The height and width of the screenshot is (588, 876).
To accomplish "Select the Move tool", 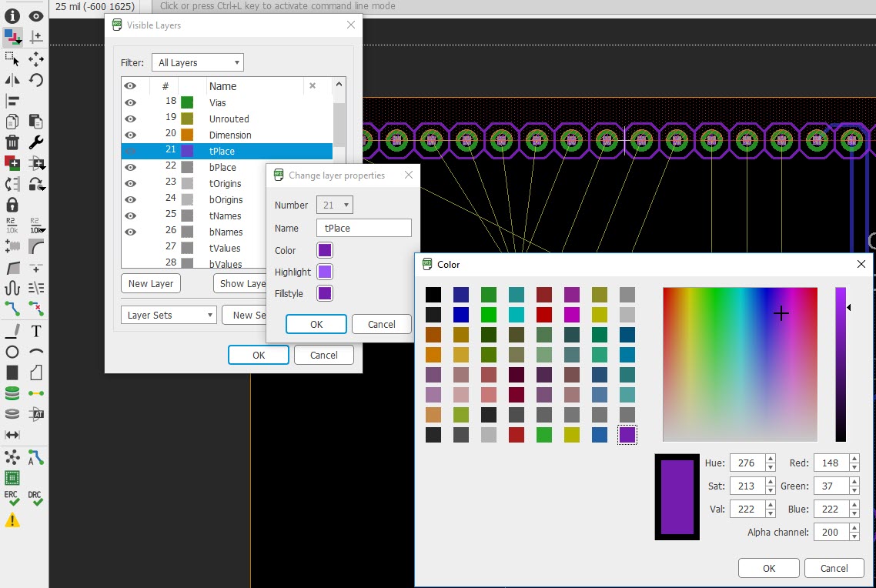I will 35,58.
